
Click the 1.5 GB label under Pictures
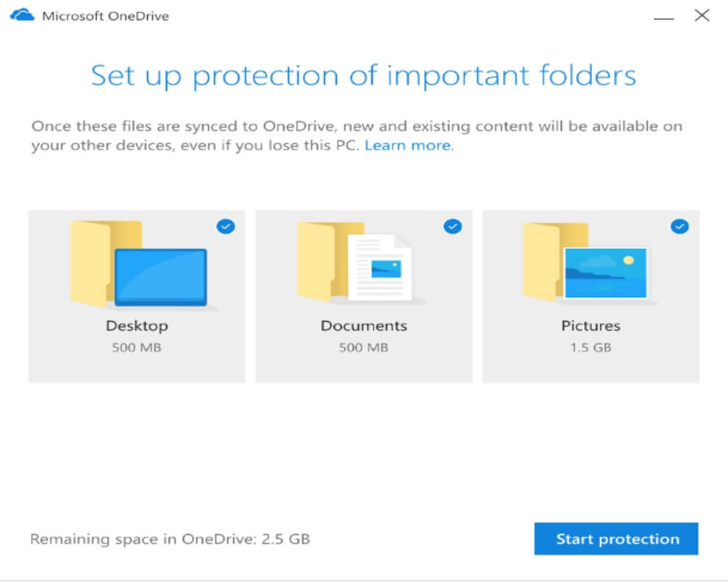[590, 347]
